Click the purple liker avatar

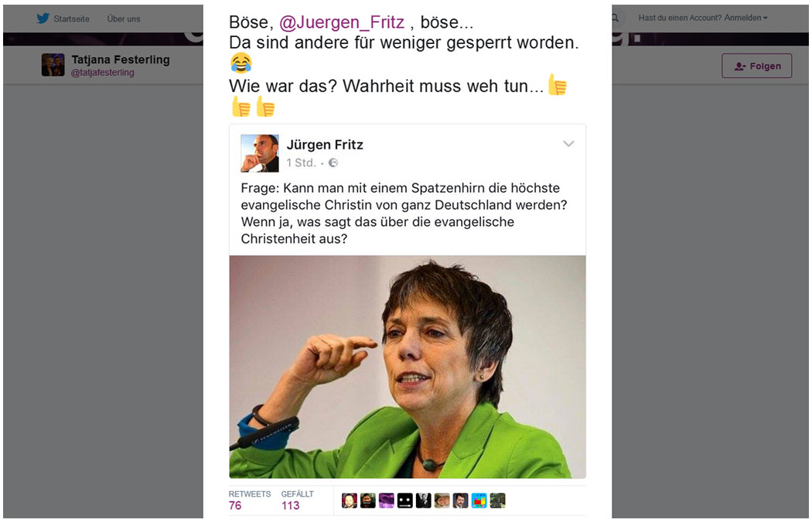tap(387, 501)
